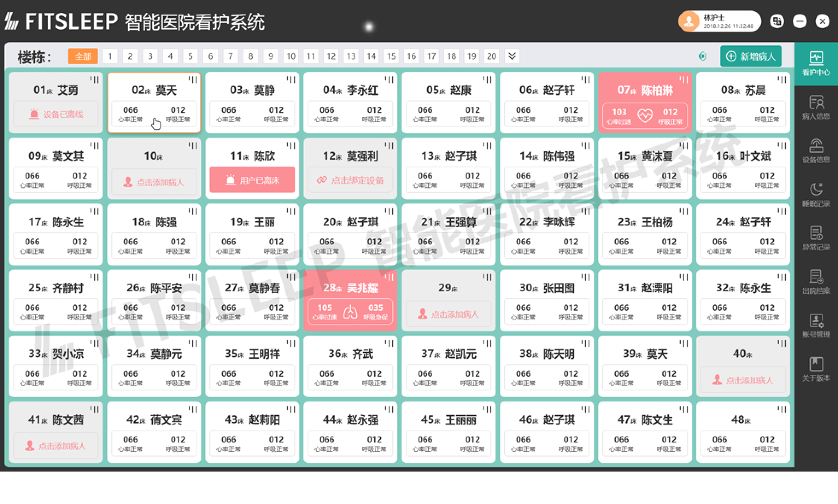Open 账号管理 account management sidebar icon
This screenshot has height=504, width=838.
click(816, 325)
